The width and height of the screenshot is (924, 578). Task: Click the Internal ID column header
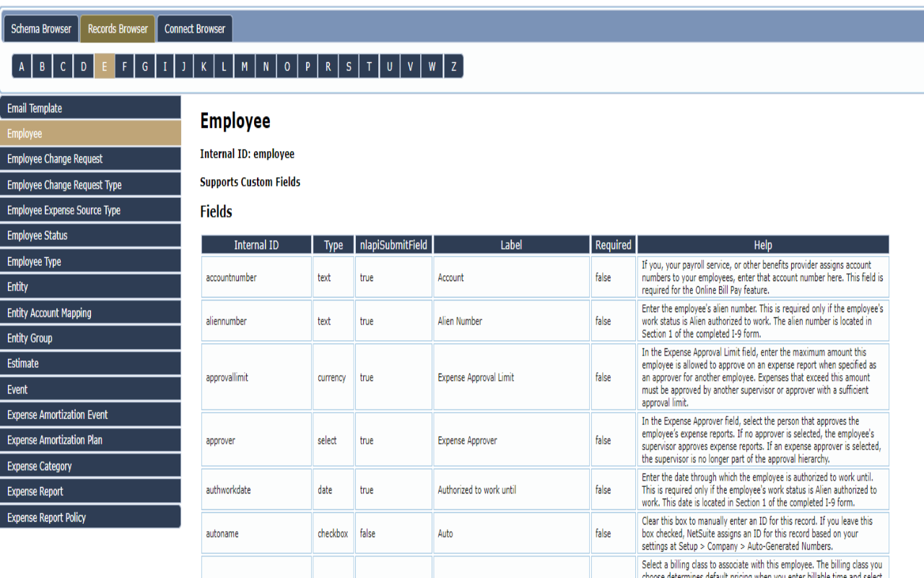pos(256,244)
